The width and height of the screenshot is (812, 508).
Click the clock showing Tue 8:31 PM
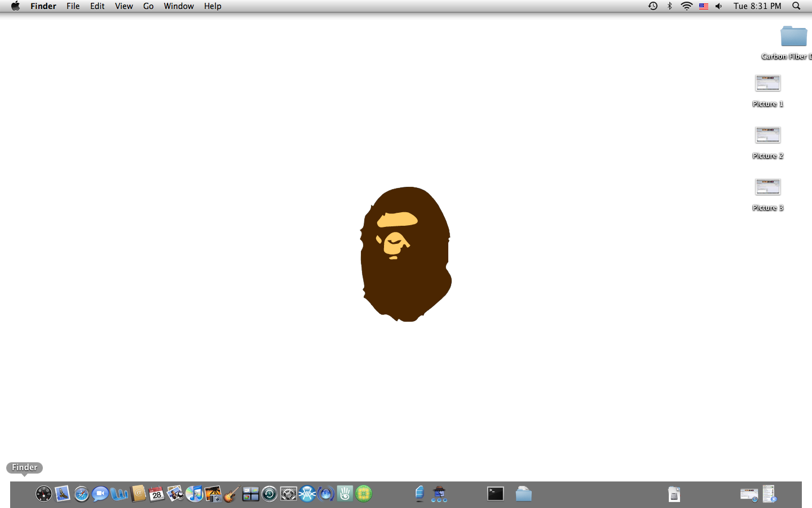tap(757, 6)
